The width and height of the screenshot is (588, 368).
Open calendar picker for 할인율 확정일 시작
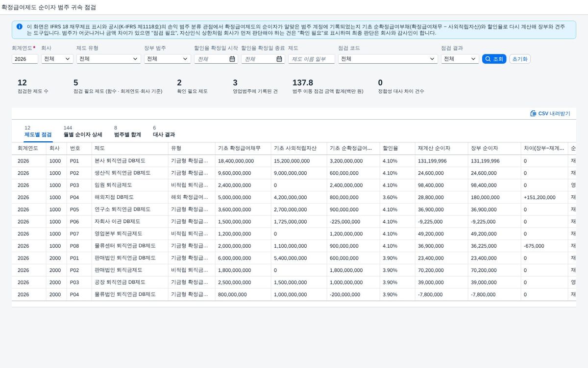232,59
